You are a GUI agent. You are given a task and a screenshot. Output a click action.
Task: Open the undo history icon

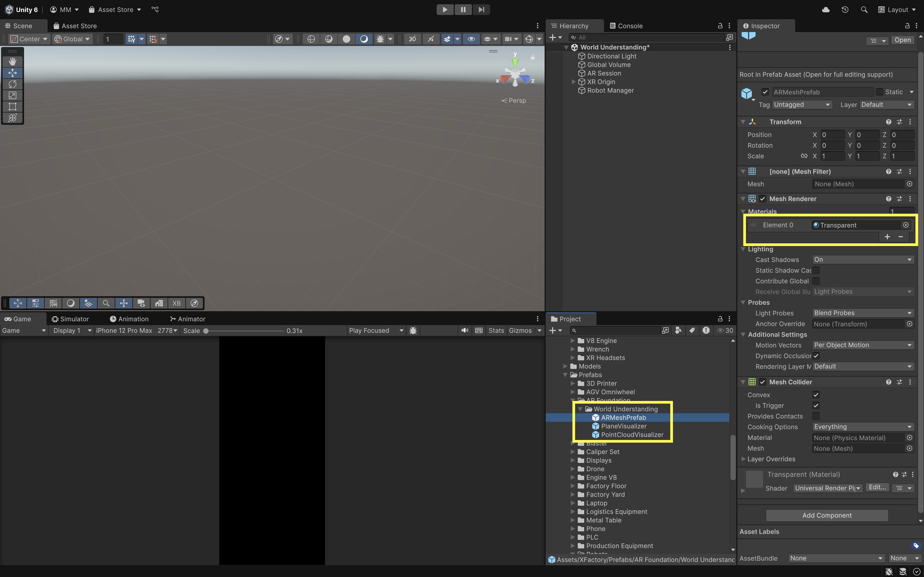pyautogui.click(x=845, y=10)
